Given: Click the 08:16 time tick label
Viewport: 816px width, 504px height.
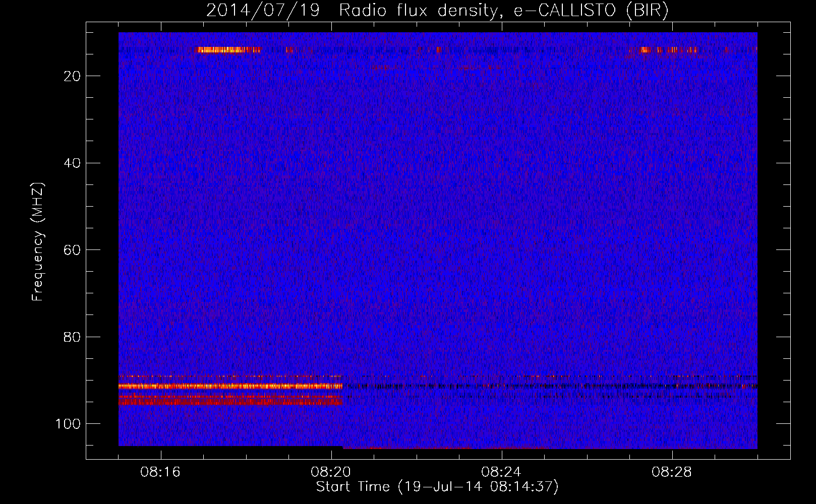Looking at the screenshot, I should [x=160, y=472].
